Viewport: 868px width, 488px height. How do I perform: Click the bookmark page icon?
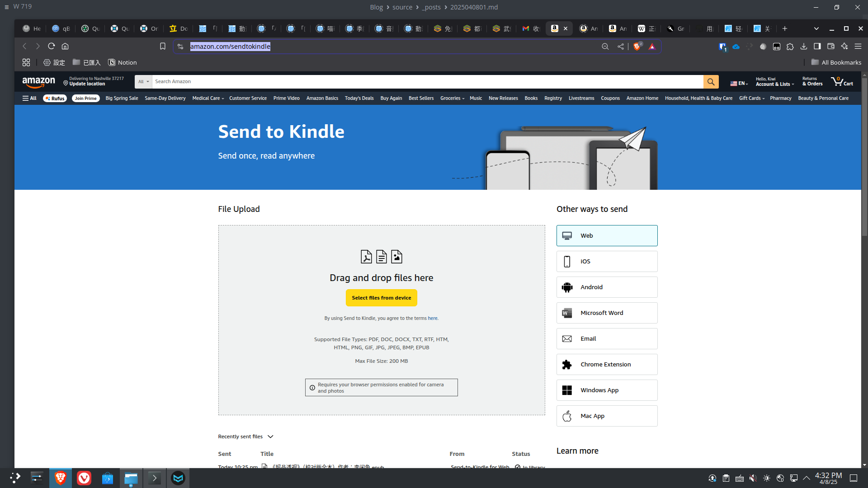tap(163, 47)
